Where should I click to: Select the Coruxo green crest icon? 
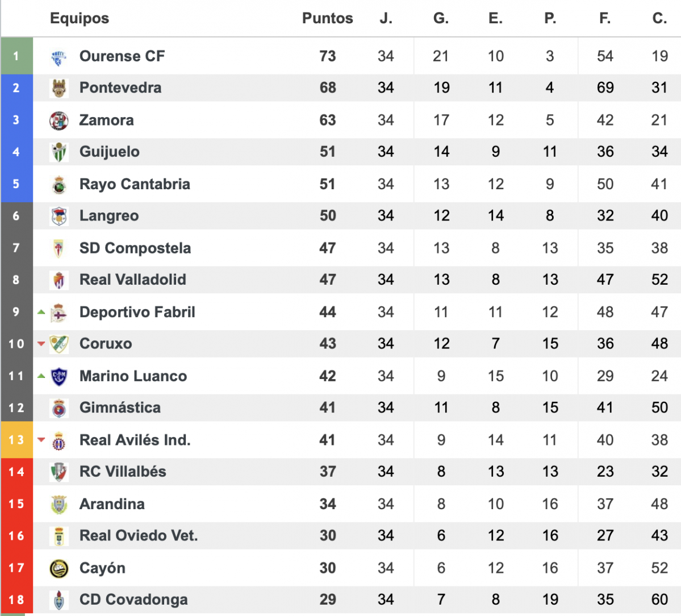pos(59,344)
